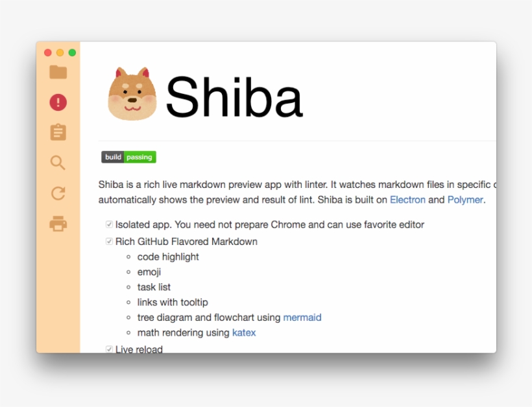Click the yellow minimize window button

pyautogui.click(x=60, y=52)
